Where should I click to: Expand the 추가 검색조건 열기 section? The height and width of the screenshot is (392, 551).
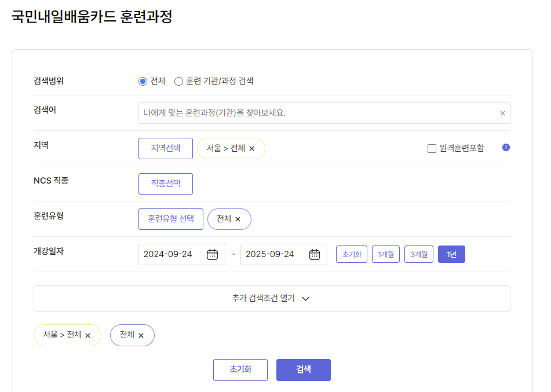272,298
